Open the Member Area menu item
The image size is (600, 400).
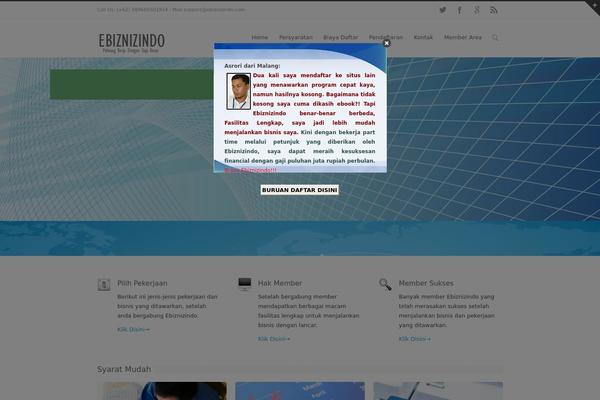463,38
